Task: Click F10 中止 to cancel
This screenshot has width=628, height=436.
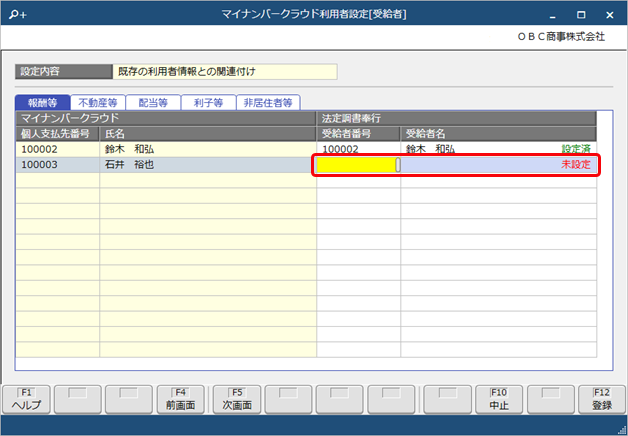Action: [499, 399]
